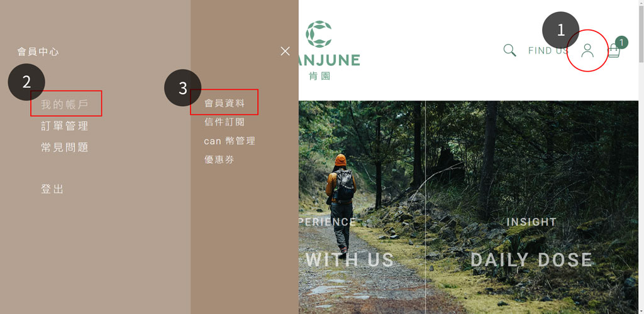Click the cart item count badge
Viewport: 644px width, 314px height.
coord(621,42)
